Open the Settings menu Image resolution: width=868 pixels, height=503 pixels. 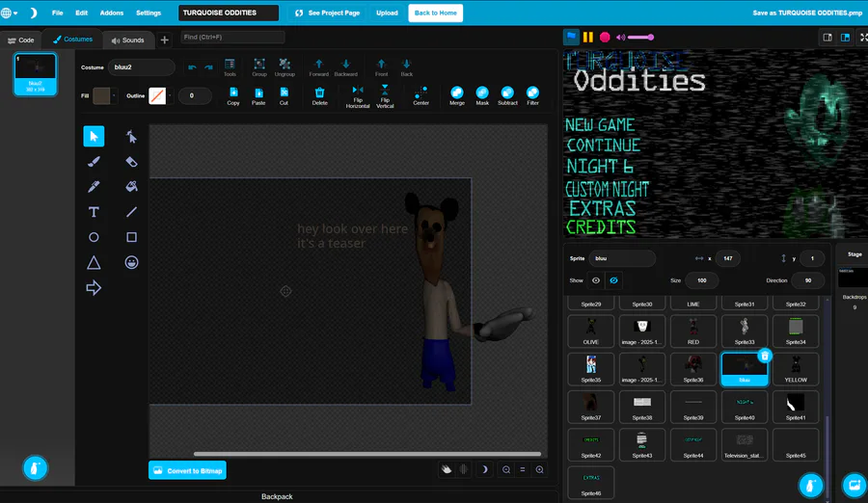[149, 13]
